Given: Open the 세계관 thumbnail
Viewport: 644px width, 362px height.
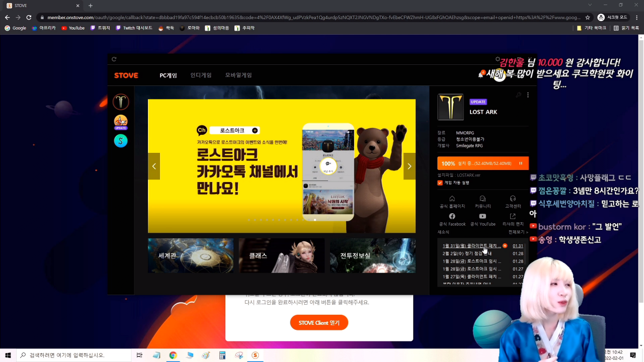Looking at the screenshot, I should point(191,255).
